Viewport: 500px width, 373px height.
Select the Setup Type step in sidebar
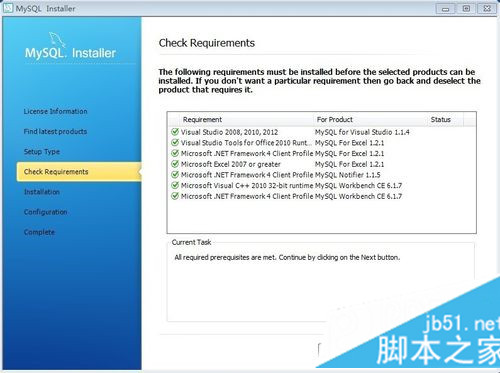pyautogui.click(x=42, y=152)
